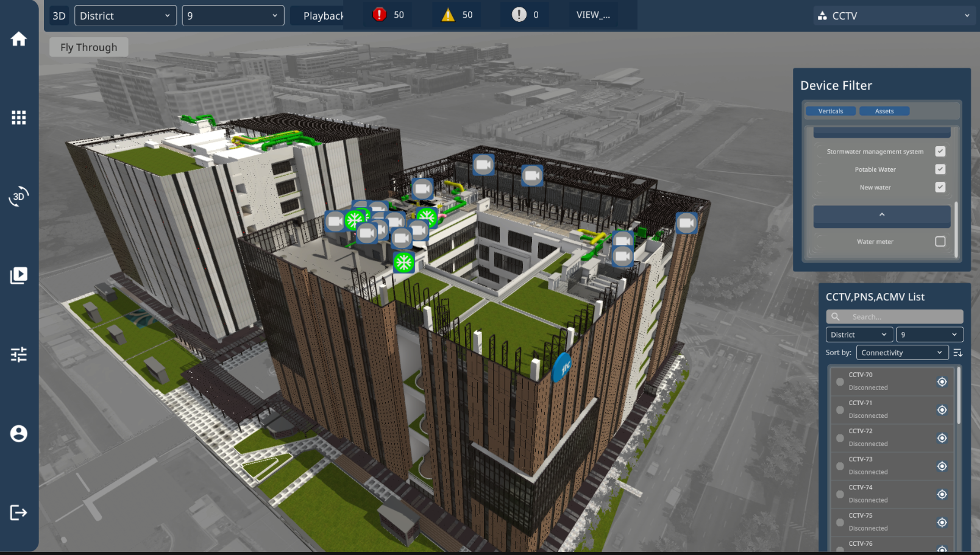The width and height of the screenshot is (980, 555).
Task: Click the Home icon in the sidebar
Action: [19, 39]
